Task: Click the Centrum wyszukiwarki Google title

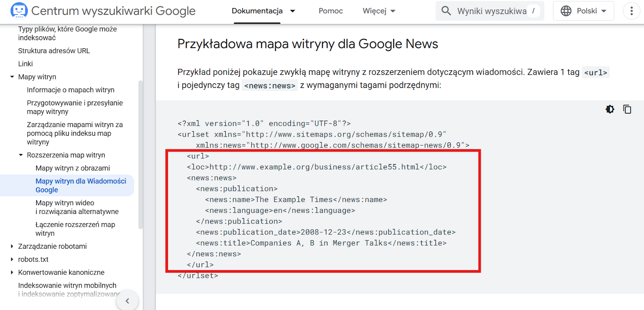Action: point(114,11)
